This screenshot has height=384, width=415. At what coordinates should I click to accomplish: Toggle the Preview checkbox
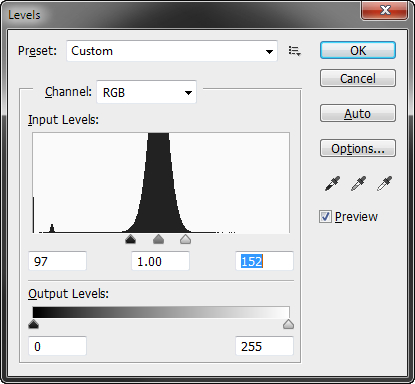325,217
